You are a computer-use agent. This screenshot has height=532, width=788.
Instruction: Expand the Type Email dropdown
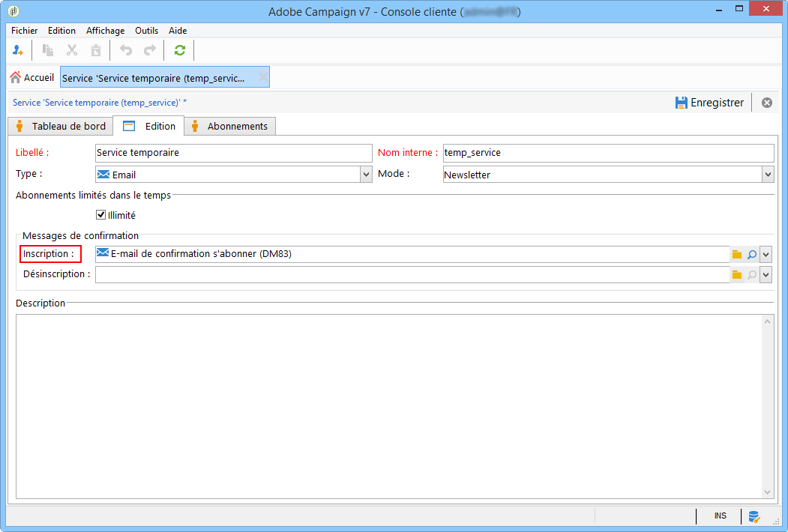click(367, 175)
